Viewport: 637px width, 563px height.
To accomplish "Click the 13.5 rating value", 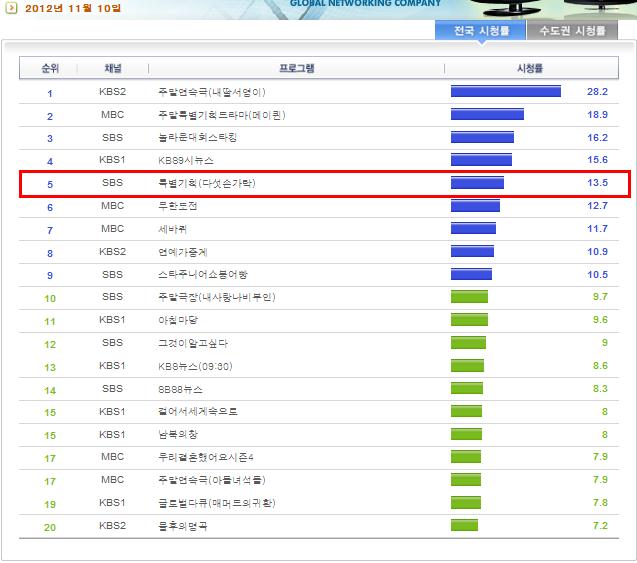I will [x=597, y=182].
